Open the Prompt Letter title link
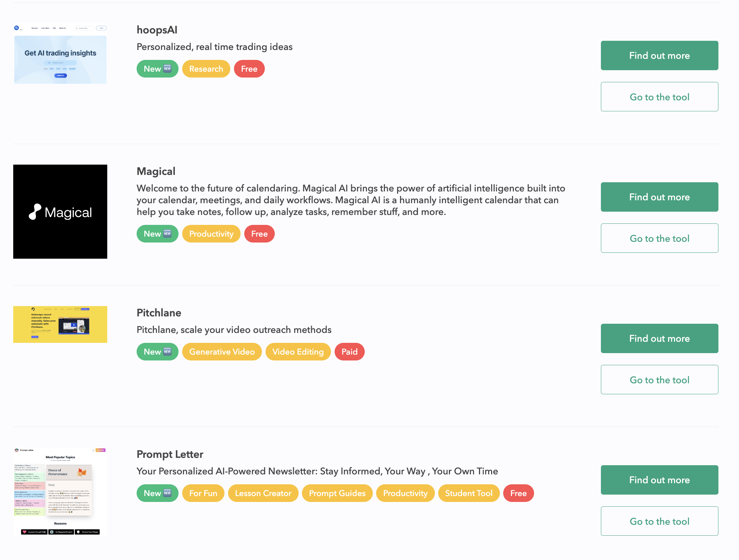The height and width of the screenshot is (560, 739). pos(170,454)
